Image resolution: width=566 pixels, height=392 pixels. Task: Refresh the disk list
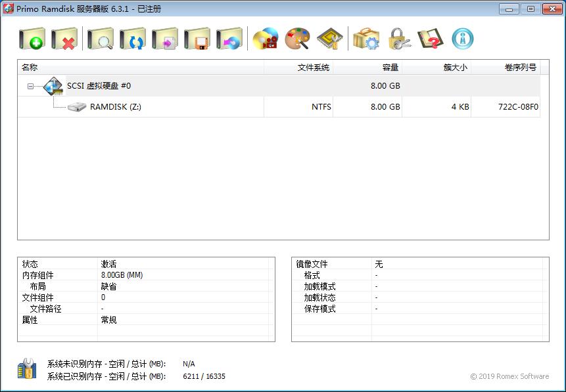tap(132, 38)
